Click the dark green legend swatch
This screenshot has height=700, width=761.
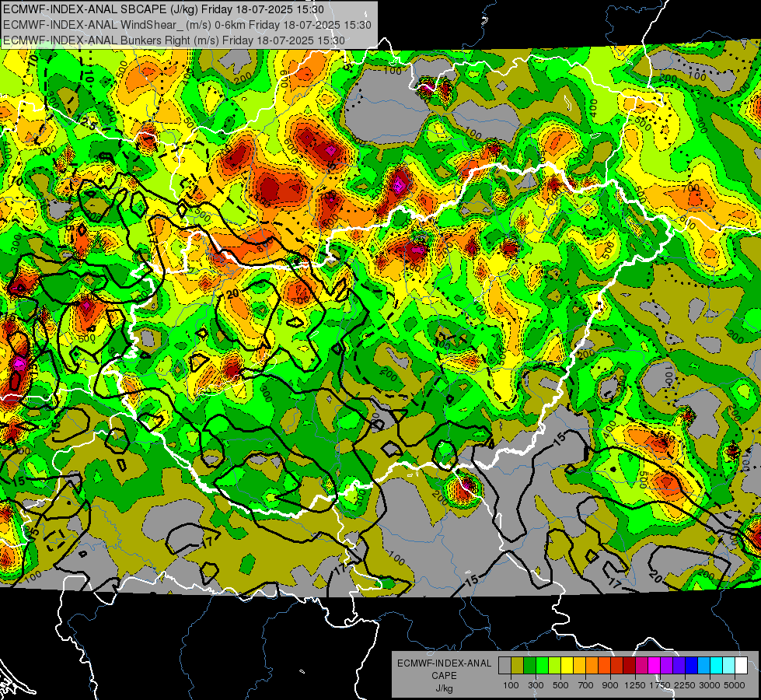point(529,666)
